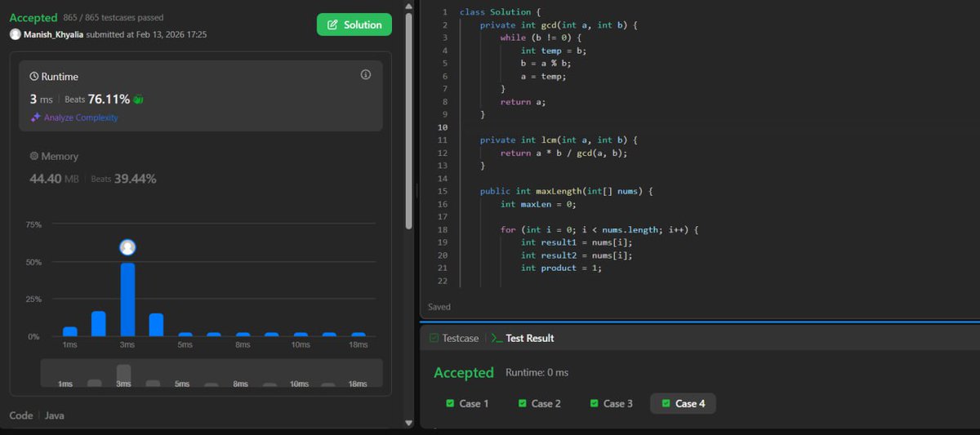Click the green checkbox icon on Testcase tab
980x435 pixels.
[434, 338]
